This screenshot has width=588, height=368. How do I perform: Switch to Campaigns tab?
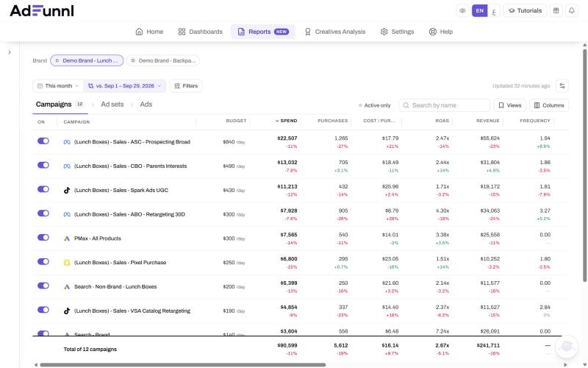point(60,105)
